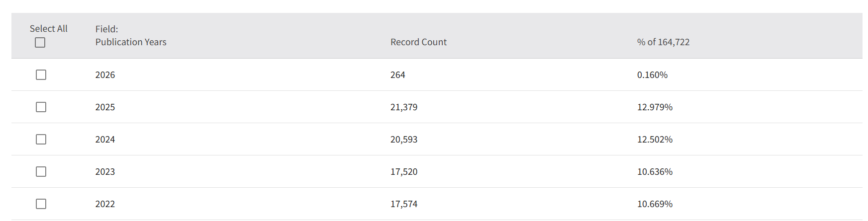This screenshot has height=221, width=868.
Task: Click the 0.160% percentage value
Action: (x=652, y=75)
